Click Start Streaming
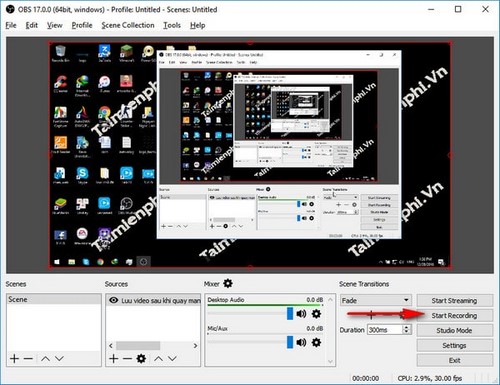 (454, 301)
